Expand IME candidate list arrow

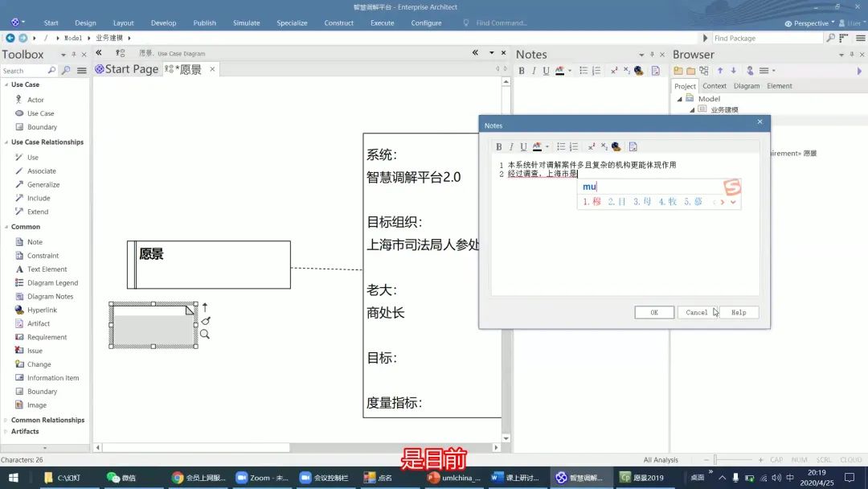click(733, 202)
